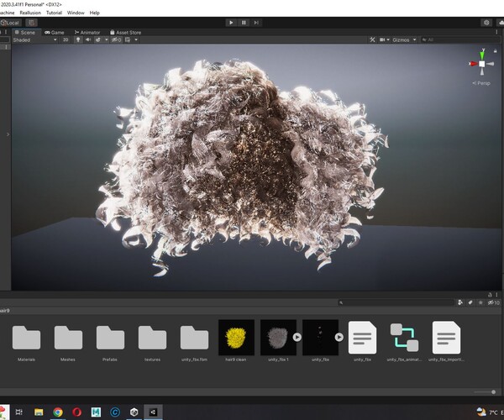Open the Gizmos dropdown arrow
This screenshot has width=504, height=420.
pyautogui.click(x=415, y=39)
